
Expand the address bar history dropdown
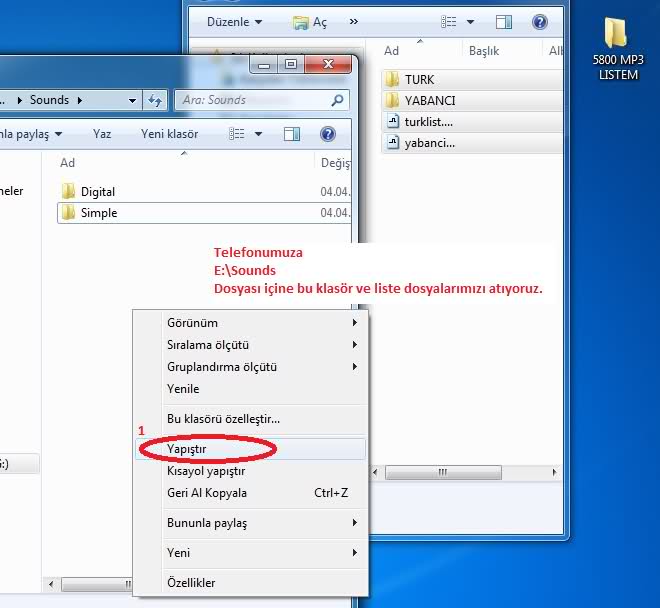(x=132, y=100)
